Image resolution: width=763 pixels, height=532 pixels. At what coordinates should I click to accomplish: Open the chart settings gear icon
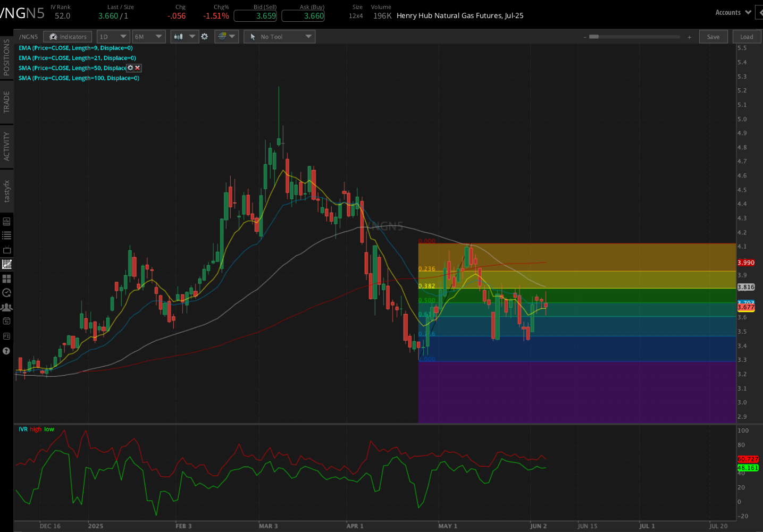point(205,37)
